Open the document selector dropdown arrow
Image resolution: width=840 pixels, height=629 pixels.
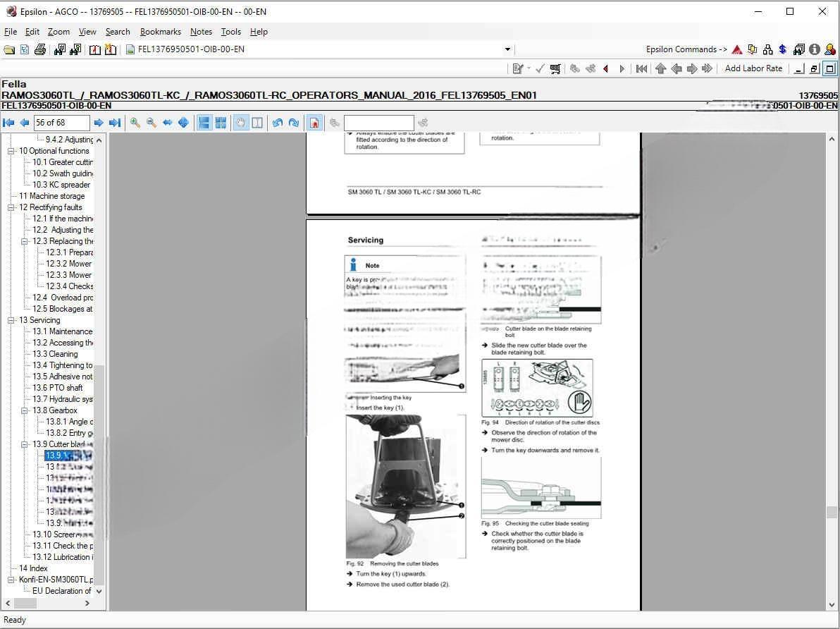point(507,49)
